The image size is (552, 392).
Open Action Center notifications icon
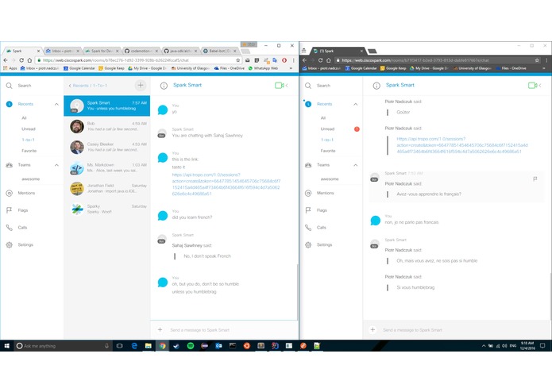(542, 346)
